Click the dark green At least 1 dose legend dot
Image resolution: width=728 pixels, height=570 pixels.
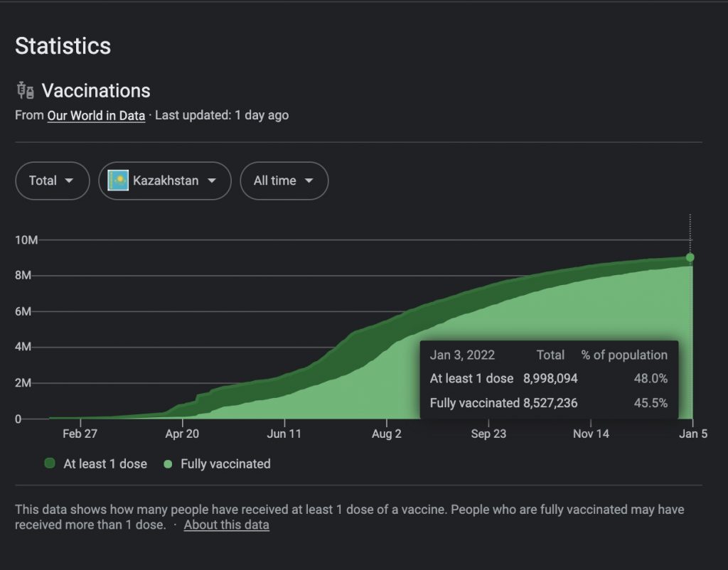coord(49,463)
